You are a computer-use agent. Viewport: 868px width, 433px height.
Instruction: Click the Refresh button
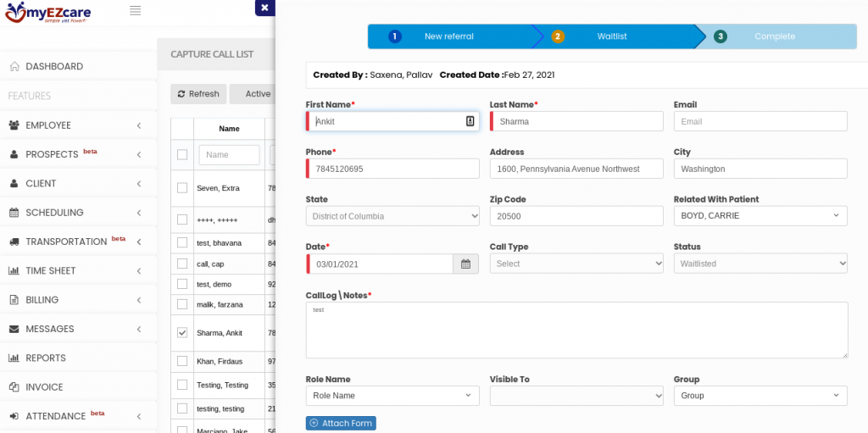coord(198,94)
